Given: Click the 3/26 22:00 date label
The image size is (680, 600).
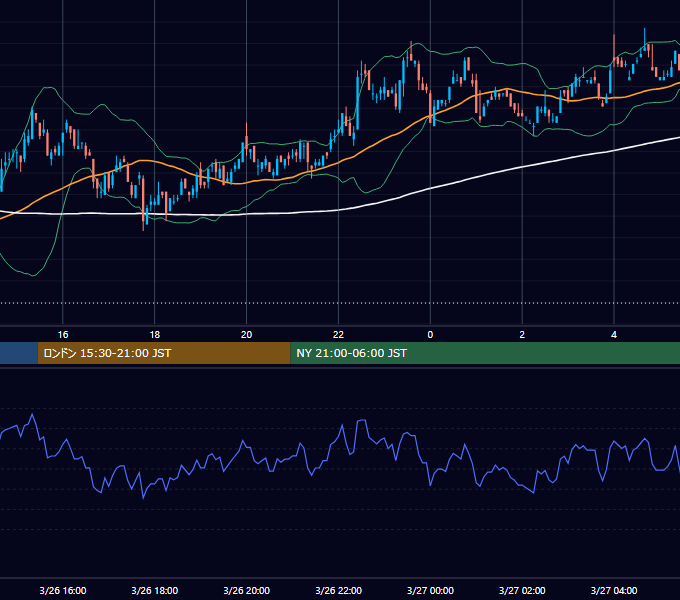Looking at the screenshot, I should pyautogui.click(x=338, y=590).
